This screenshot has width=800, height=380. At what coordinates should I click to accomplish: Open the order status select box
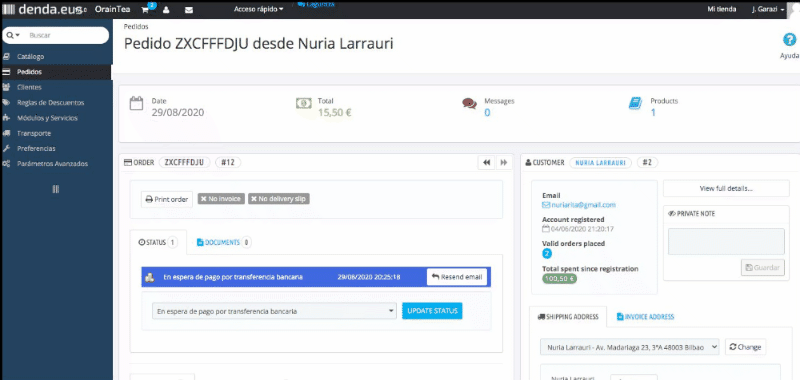pos(274,311)
